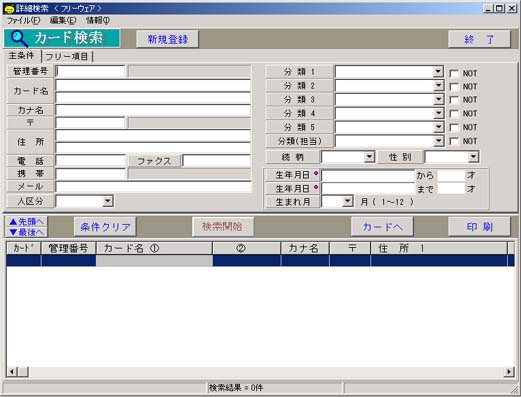521x397 pixels.
Task: Click the ファクス input field
Action: tap(217, 161)
